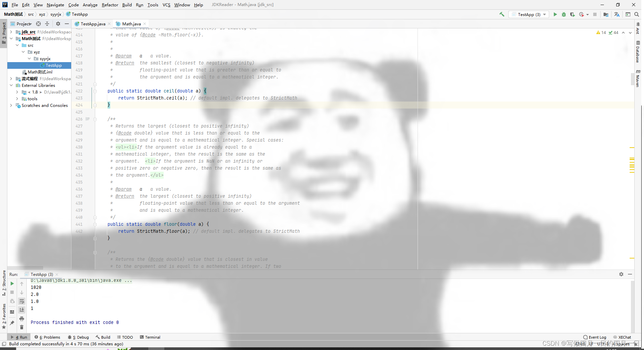Toggle tool window bars at status bar corner

4,344
